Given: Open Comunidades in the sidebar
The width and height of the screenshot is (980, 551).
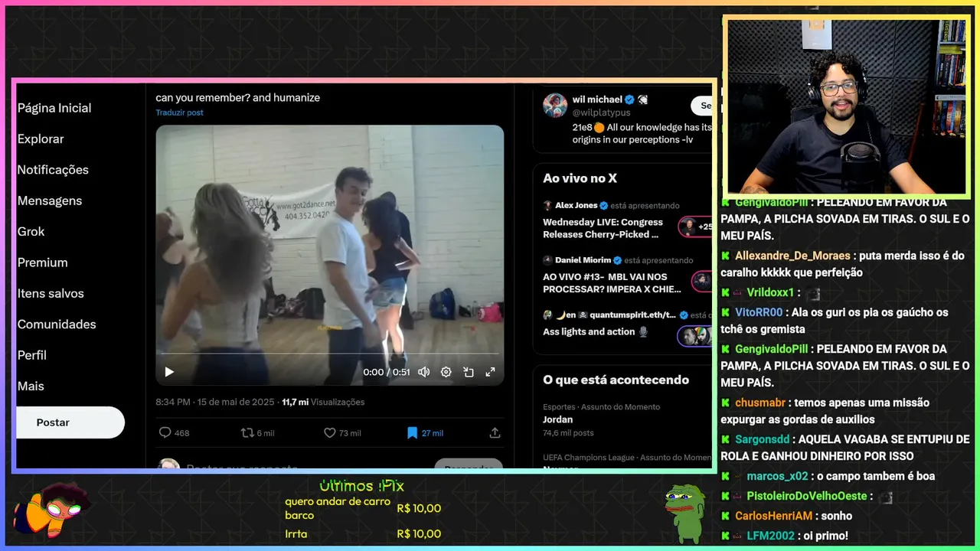Looking at the screenshot, I should click(x=57, y=324).
